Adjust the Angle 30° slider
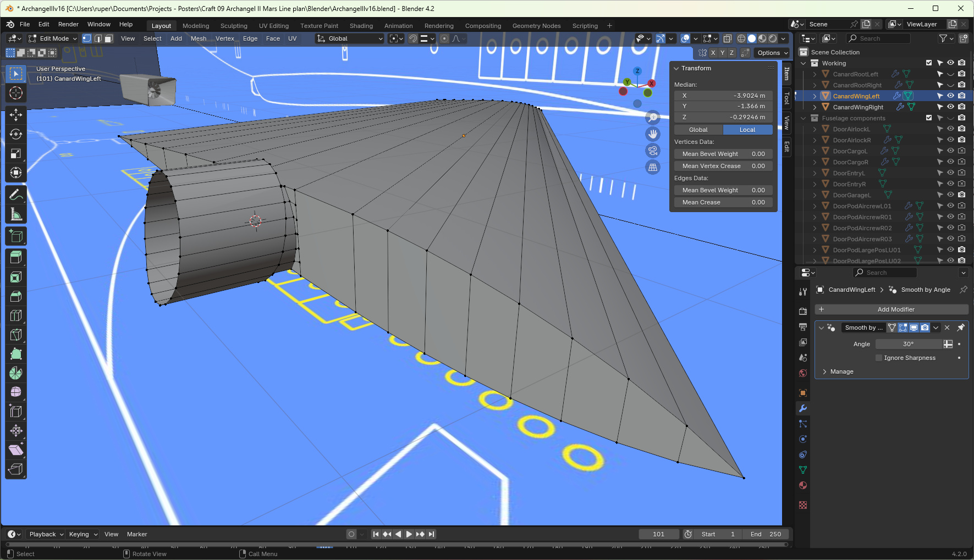 (x=909, y=344)
